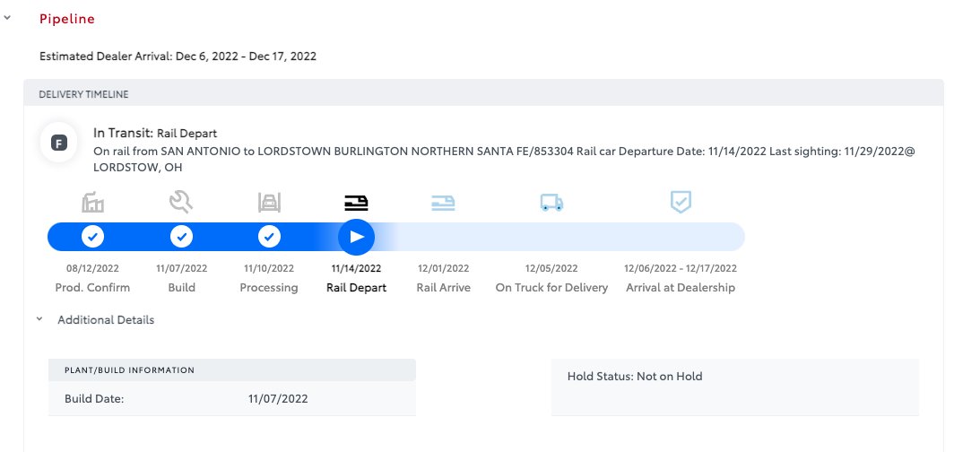Click the factory icon above Prod. Confirm

pyautogui.click(x=92, y=202)
